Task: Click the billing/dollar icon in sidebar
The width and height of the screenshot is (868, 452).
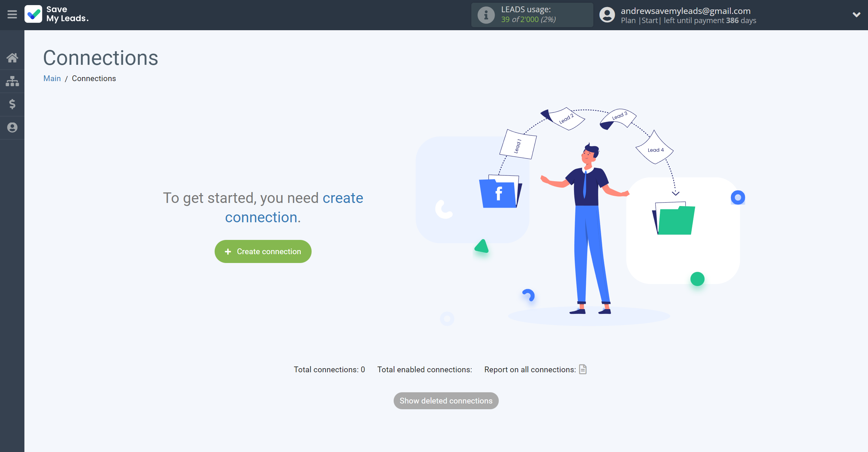Action: coord(12,104)
